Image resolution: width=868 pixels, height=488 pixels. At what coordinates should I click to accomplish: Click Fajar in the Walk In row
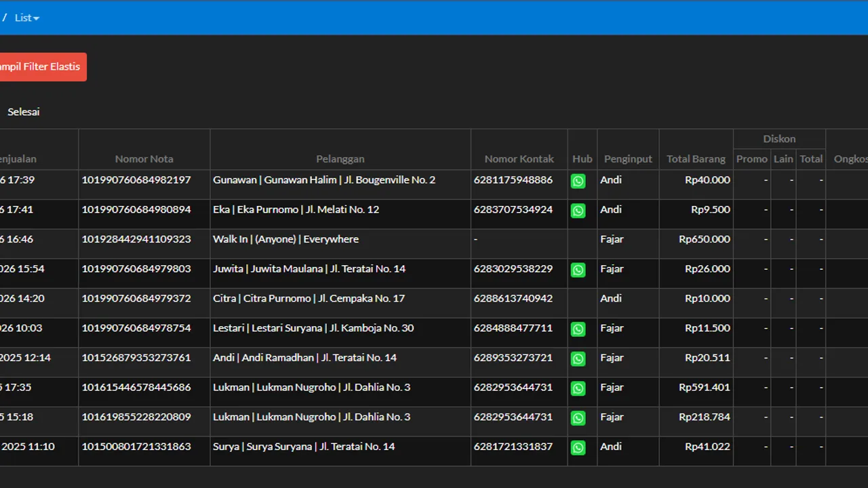[x=612, y=239]
